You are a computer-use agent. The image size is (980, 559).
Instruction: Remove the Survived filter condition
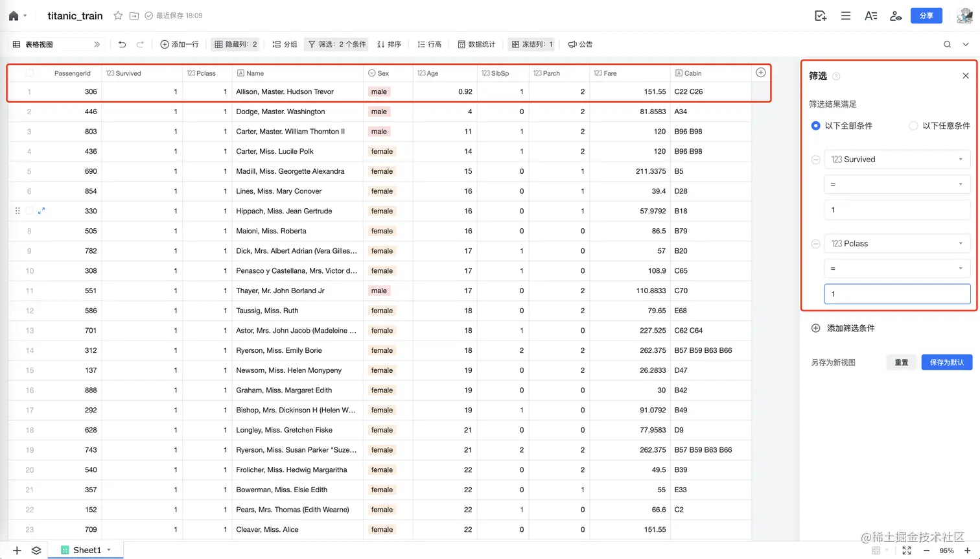pos(815,160)
